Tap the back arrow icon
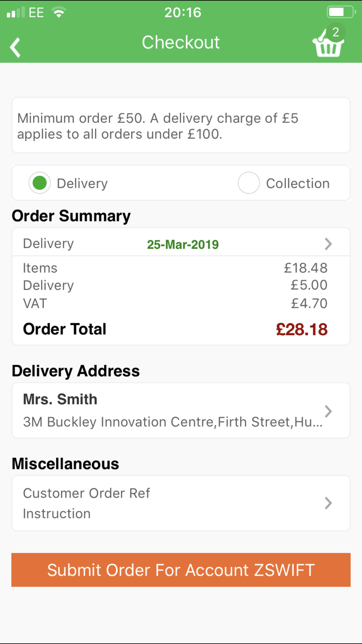362x644 pixels. [x=15, y=47]
